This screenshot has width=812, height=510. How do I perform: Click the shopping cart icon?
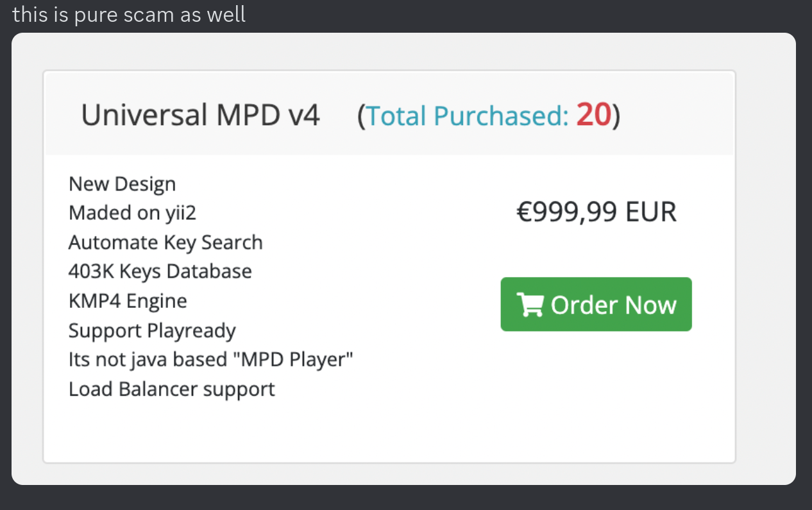pos(530,305)
